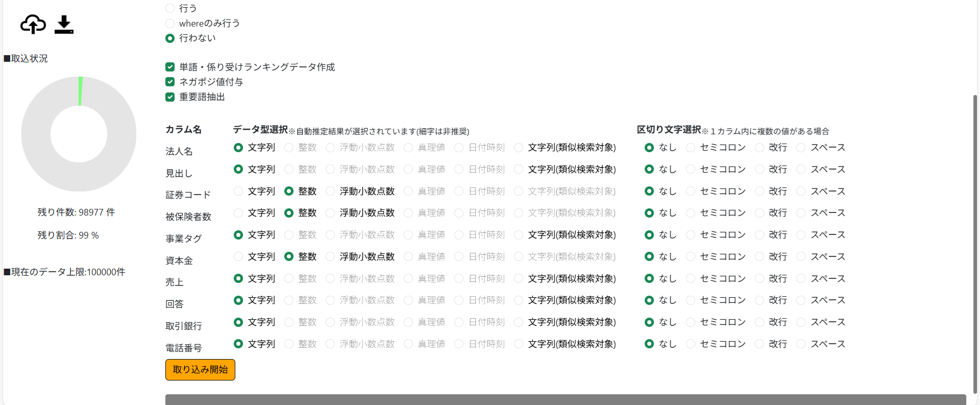The height and width of the screenshot is (405, 980).
Task: Click the download icon
Action: click(64, 25)
